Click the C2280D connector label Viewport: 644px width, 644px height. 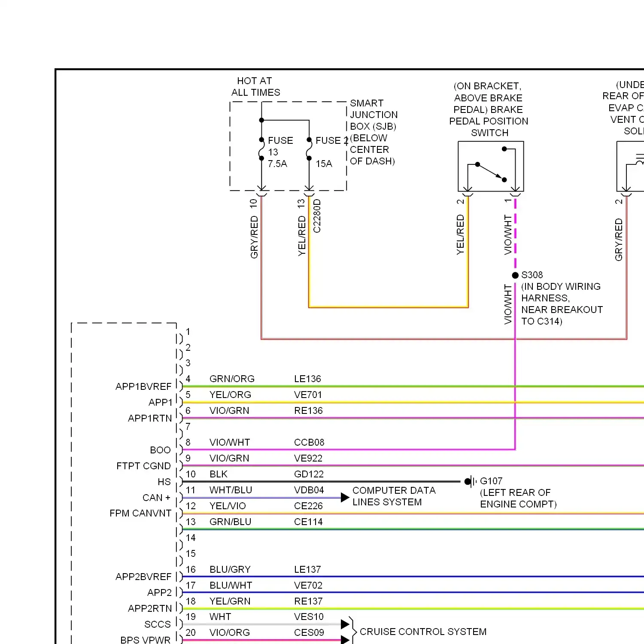click(x=317, y=216)
